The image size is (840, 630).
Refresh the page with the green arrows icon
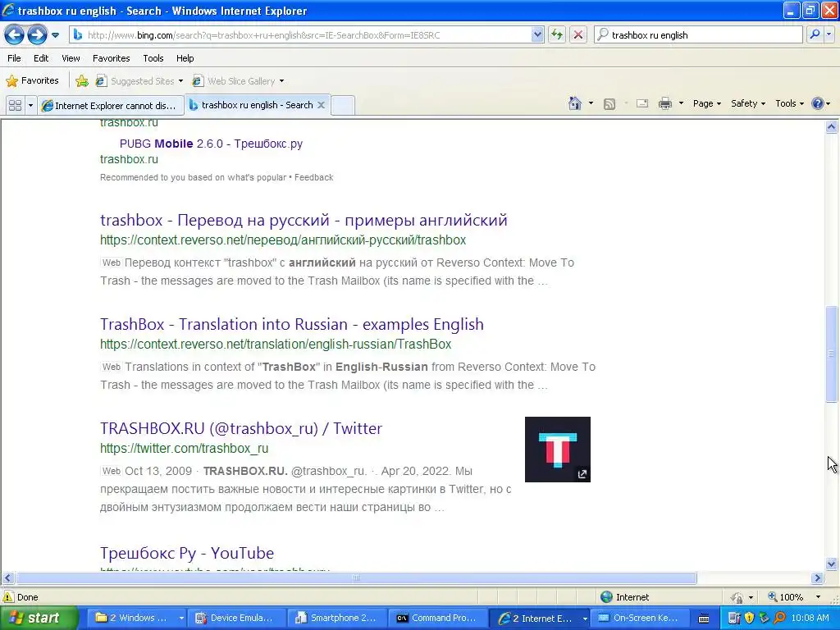pyautogui.click(x=557, y=35)
